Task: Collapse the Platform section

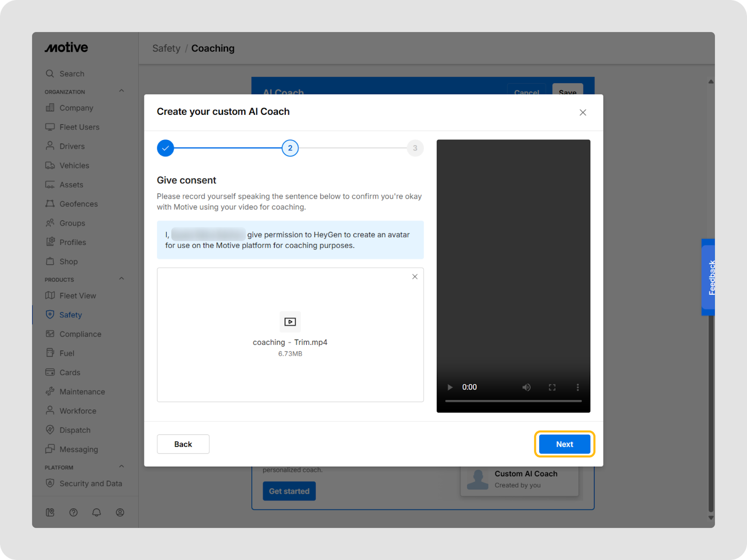Action: [x=121, y=467]
